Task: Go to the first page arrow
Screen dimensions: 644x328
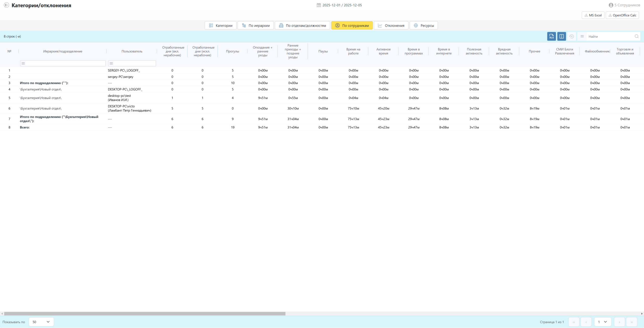Action: [x=574, y=322]
